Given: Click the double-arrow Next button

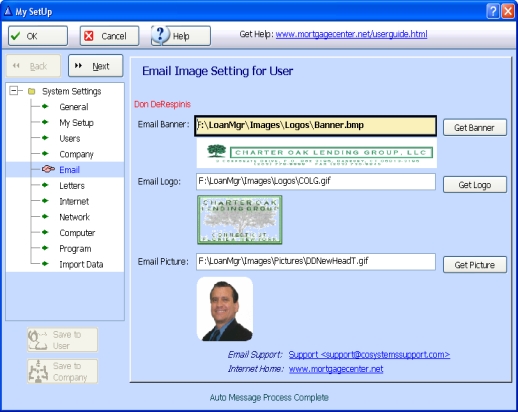Looking at the screenshot, I should coord(96,66).
